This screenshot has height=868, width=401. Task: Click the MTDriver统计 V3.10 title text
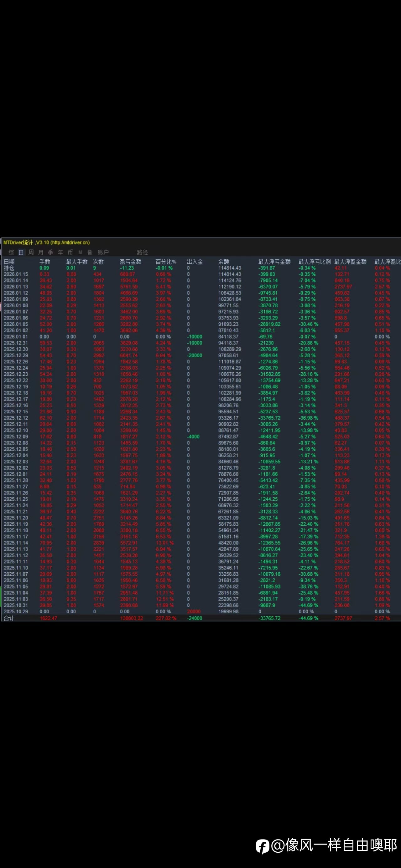click(47, 242)
